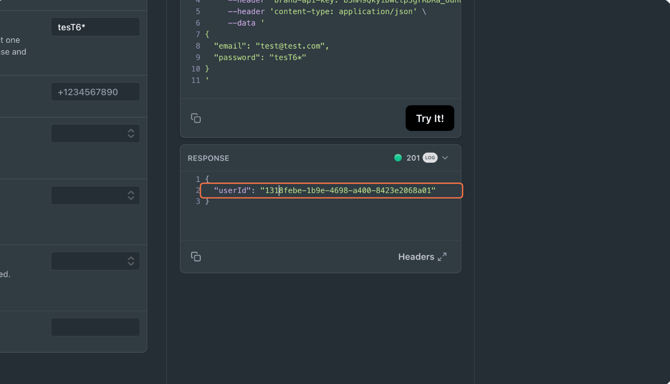Screen dimensions: 670x384
Task: Click the "password": "tesT6*" code line
Action: click(x=260, y=58)
